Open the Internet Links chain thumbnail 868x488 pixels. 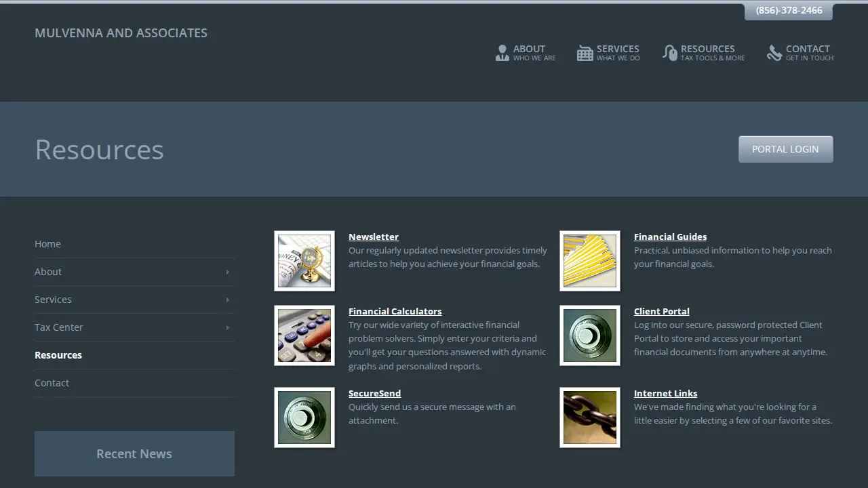[590, 418]
